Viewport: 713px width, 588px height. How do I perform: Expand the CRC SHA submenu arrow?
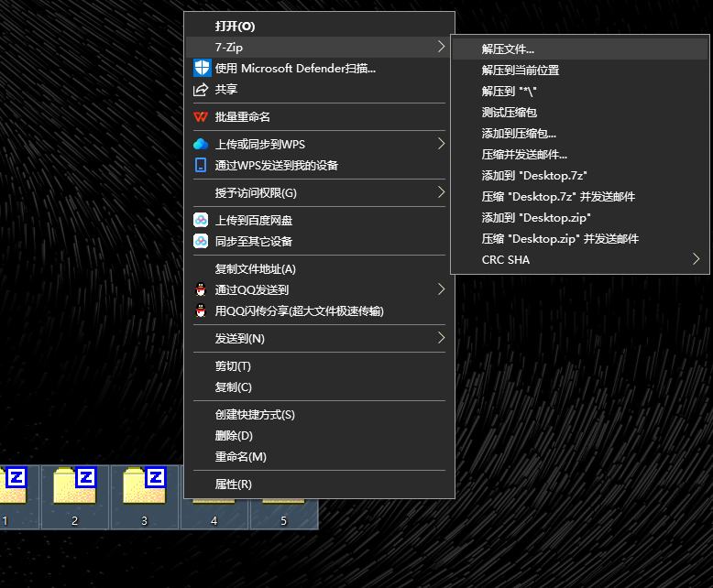pos(696,259)
